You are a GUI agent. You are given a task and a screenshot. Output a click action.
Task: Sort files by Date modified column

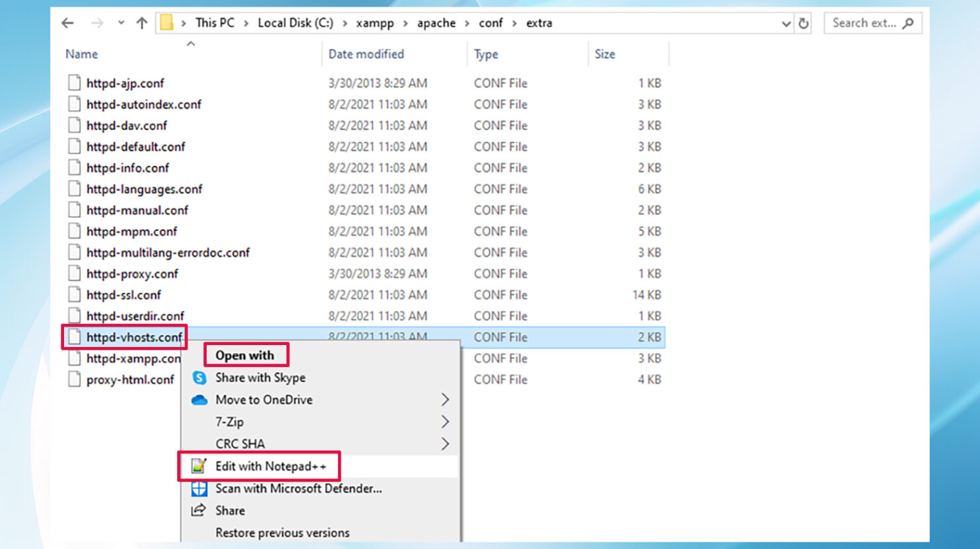pyautogui.click(x=366, y=54)
